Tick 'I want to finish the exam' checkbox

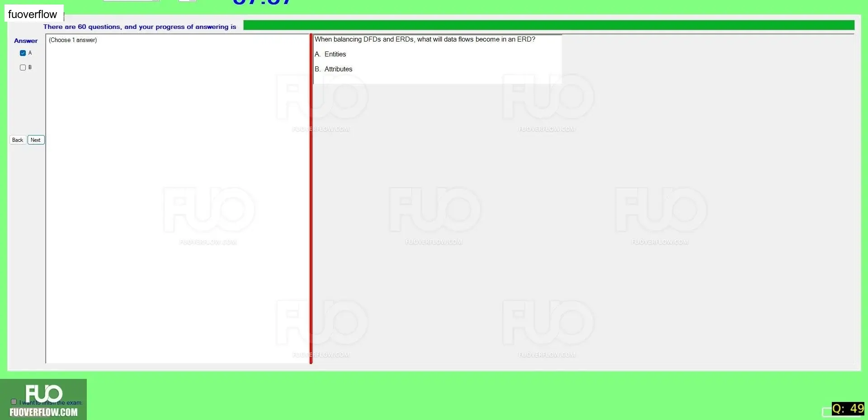[14, 401]
